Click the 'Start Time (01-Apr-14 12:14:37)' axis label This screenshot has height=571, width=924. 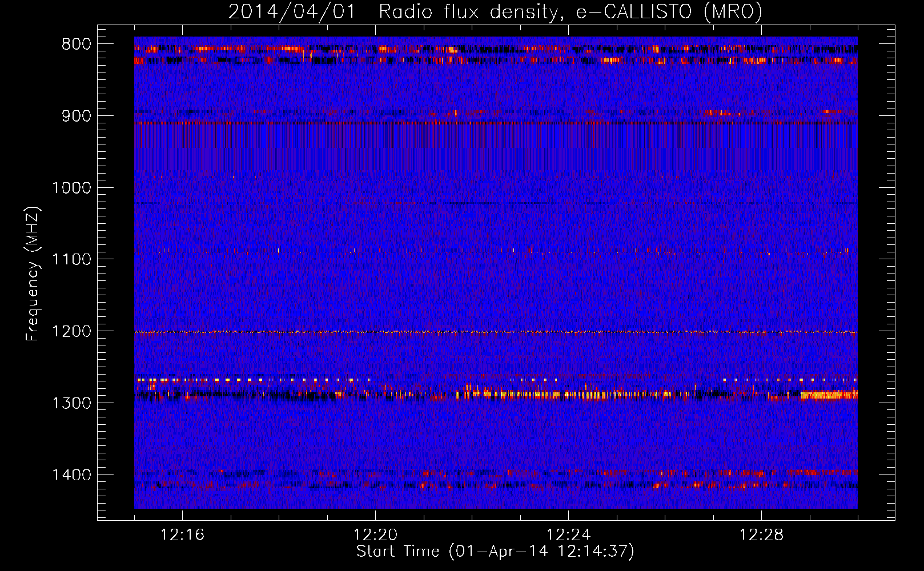[495, 552]
